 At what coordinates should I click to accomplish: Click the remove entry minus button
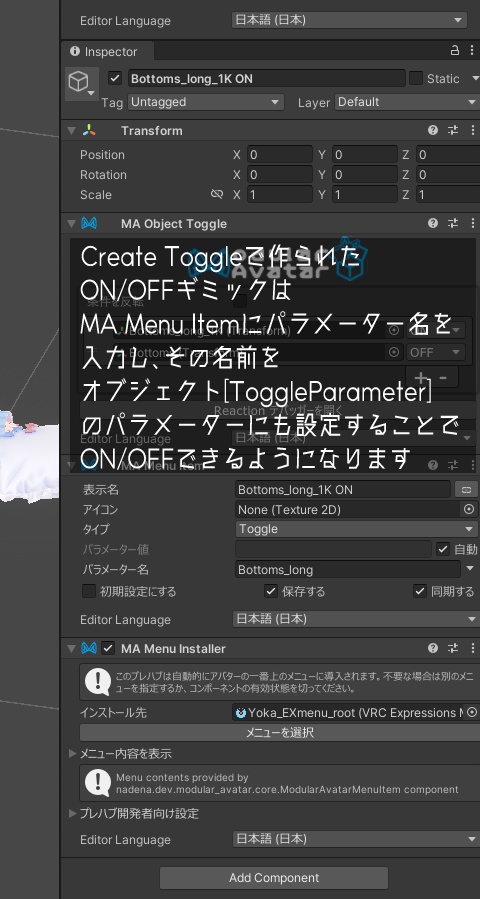[443, 378]
